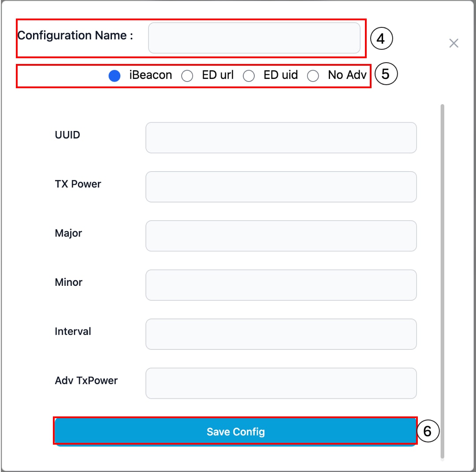Screen dimensions: 476x472
Task: Click the Major value field
Action: [281, 236]
